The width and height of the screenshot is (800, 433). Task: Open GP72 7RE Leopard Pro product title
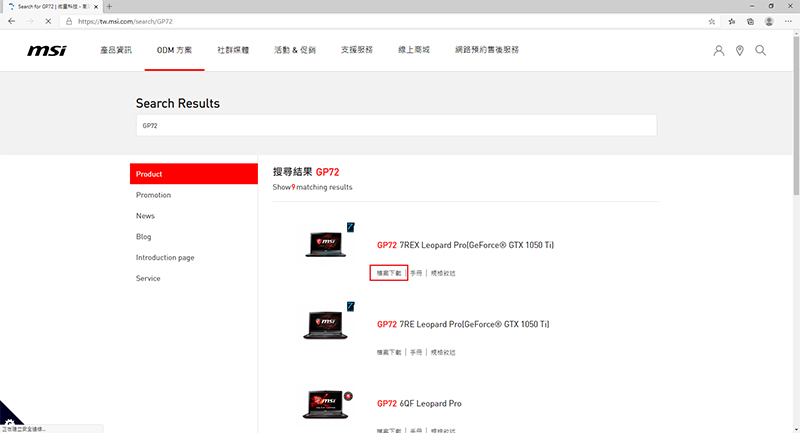click(463, 324)
